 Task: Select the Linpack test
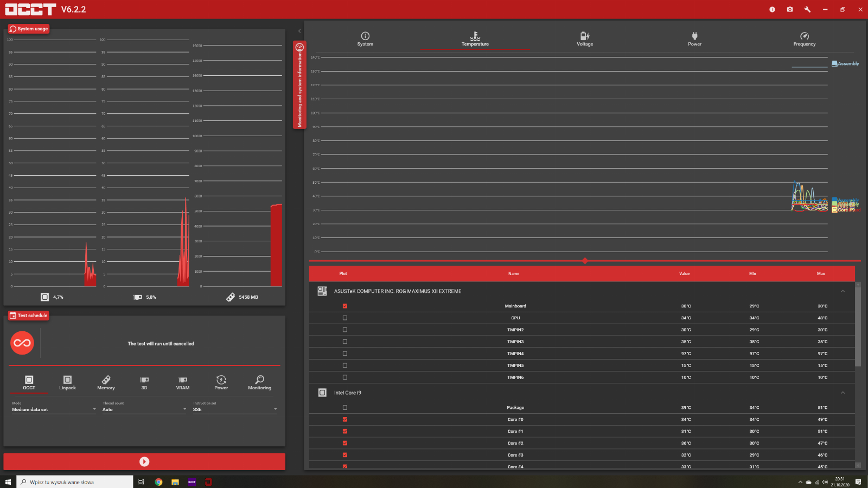pyautogui.click(x=67, y=383)
